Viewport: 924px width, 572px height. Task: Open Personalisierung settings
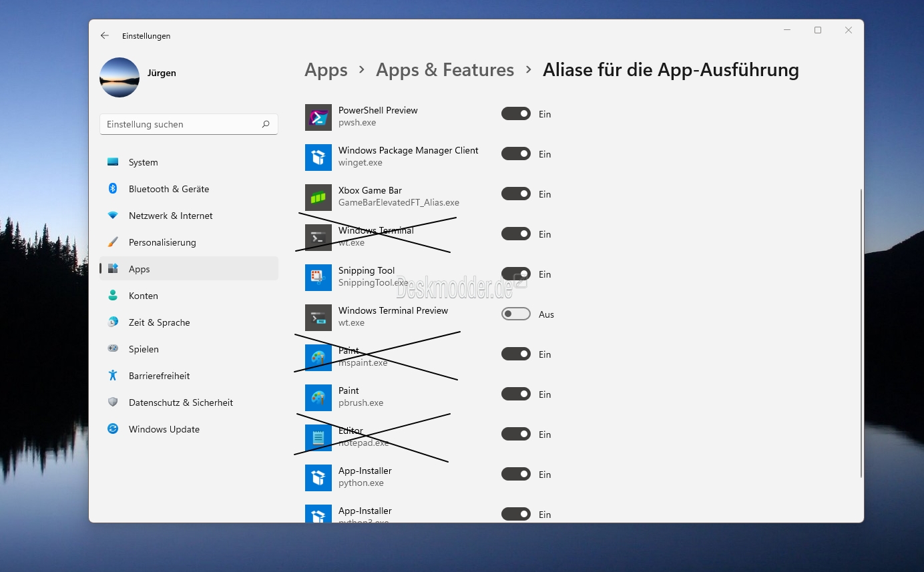pyautogui.click(x=189, y=242)
